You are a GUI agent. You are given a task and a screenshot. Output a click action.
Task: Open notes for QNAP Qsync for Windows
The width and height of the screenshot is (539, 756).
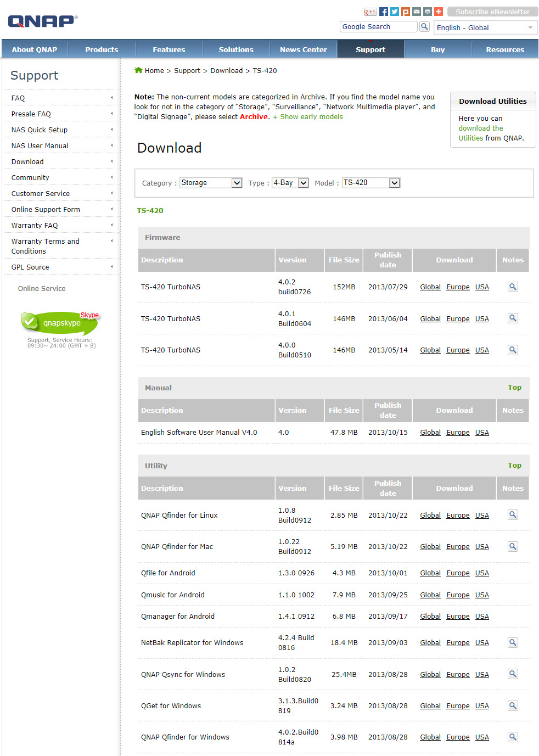(x=513, y=674)
